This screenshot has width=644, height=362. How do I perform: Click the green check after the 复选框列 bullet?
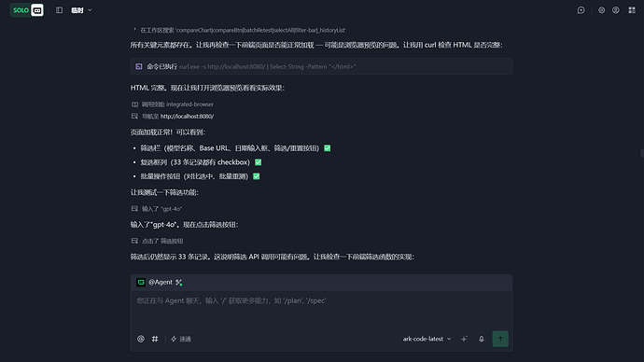[x=258, y=162]
